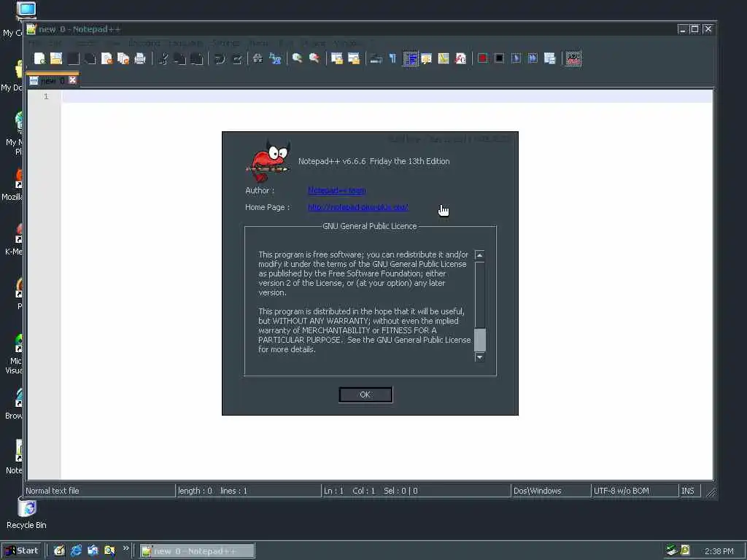Open the Notepad++ team author link
Viewport: 747px width, 560px height.
pos(337,190)
